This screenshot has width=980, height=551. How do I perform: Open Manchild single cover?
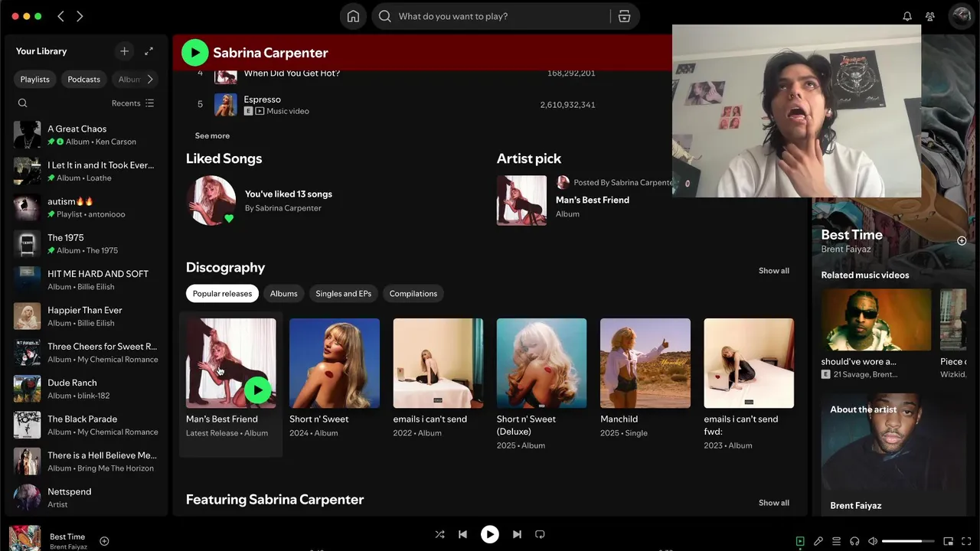pos(645,364)
